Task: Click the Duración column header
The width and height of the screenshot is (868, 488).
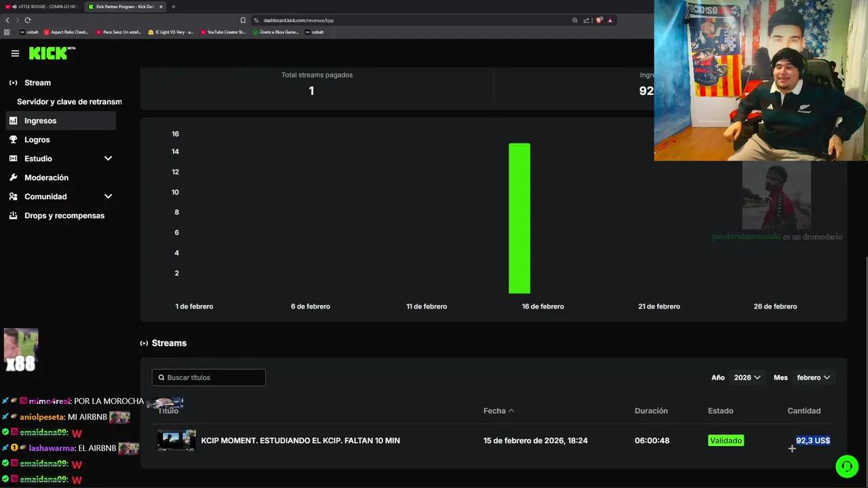Action: point(651,411)
